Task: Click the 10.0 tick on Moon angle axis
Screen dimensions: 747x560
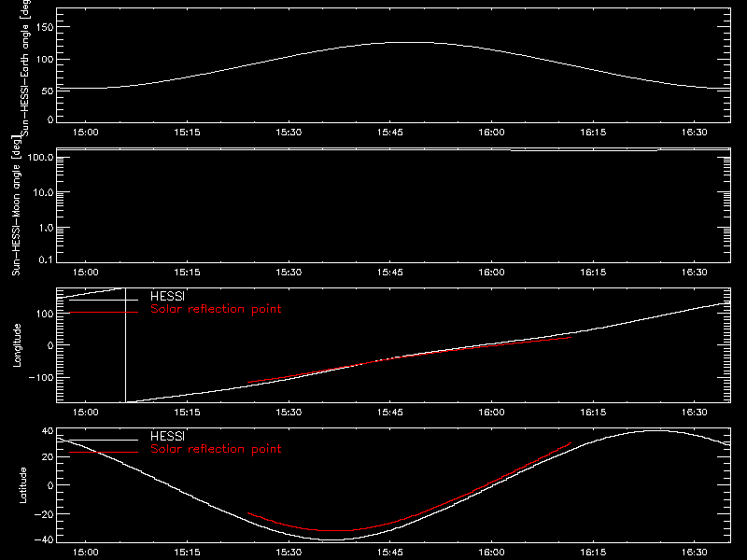Action: point(43,192)
